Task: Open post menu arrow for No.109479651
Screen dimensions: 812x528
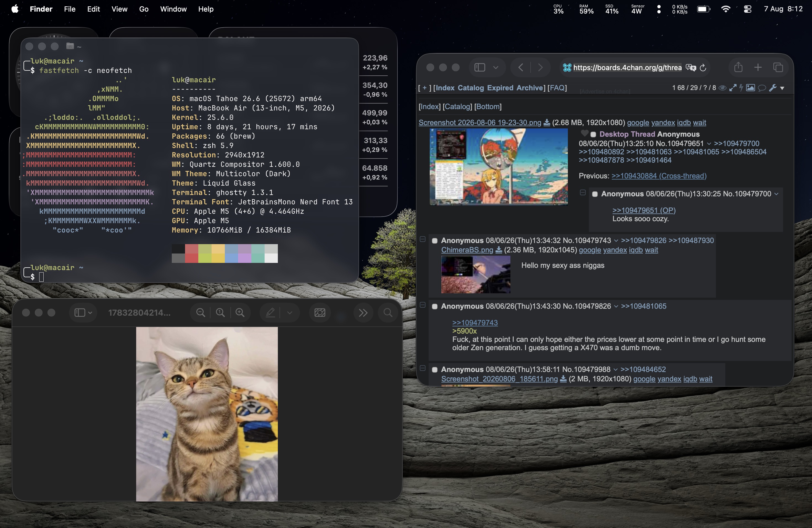Action: coord(709,144)
